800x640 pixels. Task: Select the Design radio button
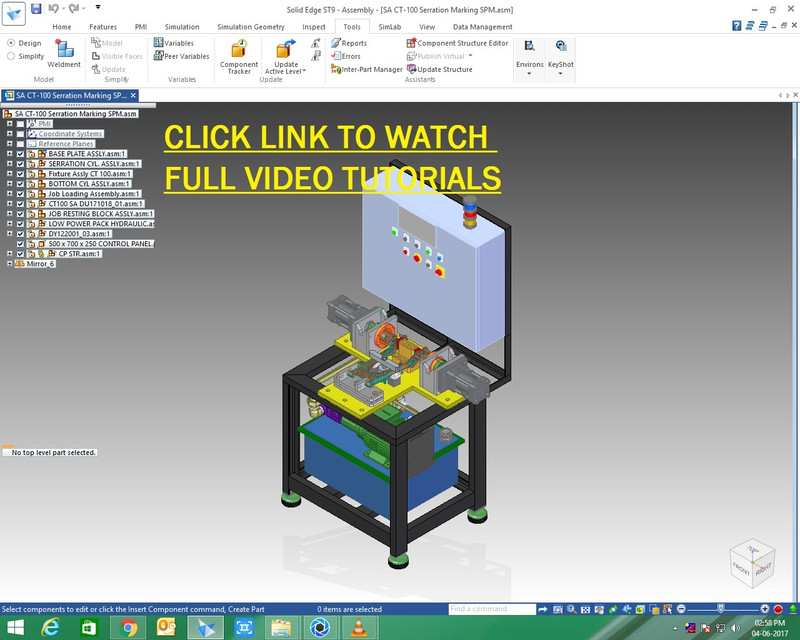pos(11,42)
